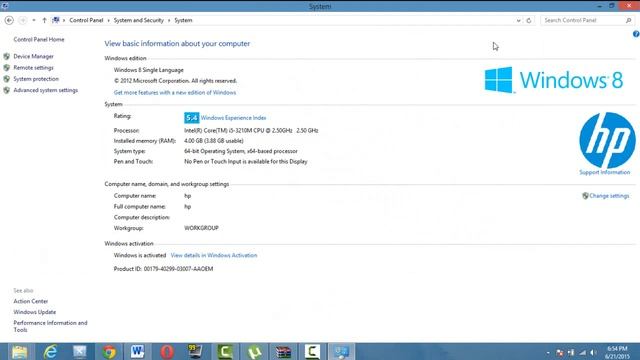View details in Windows Activation
The height and width of the screenshot is (360, 640).
(x=214, y=256)
